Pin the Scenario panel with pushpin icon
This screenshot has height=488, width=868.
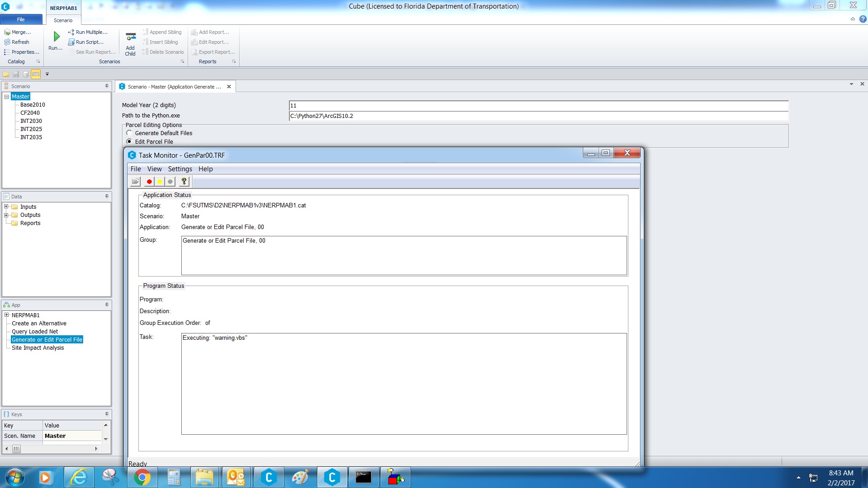107,86
